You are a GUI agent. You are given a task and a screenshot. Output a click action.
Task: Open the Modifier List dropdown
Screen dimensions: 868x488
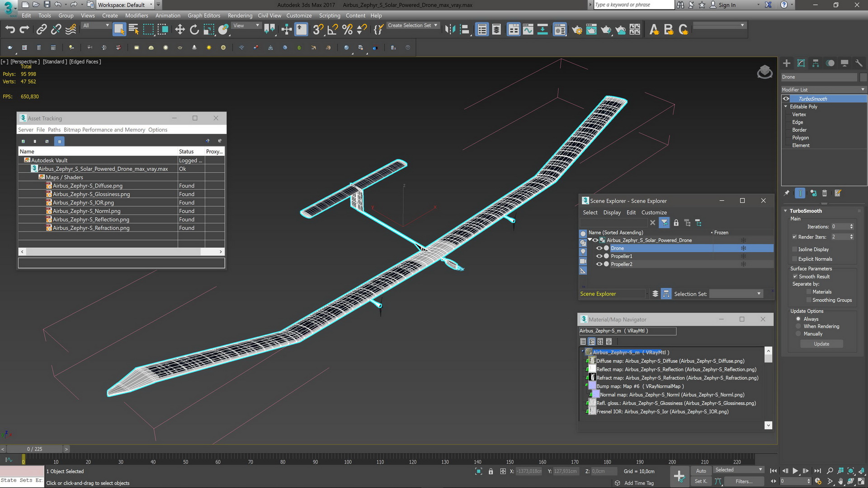pyautogui.click(x=823, y=89)
